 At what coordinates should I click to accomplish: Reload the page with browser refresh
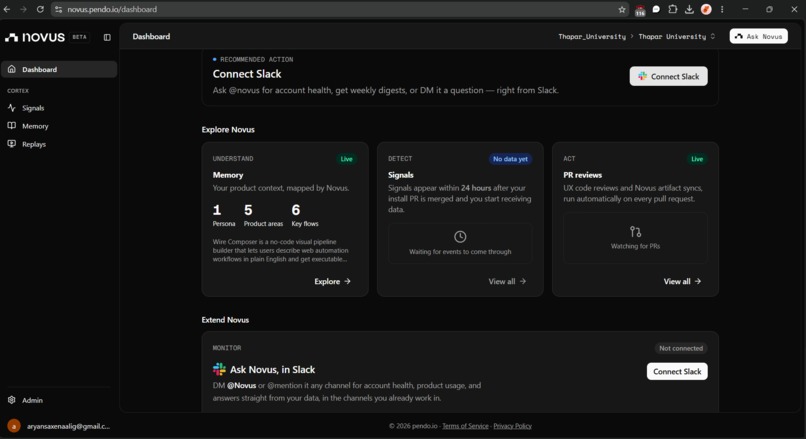point(40,9)
